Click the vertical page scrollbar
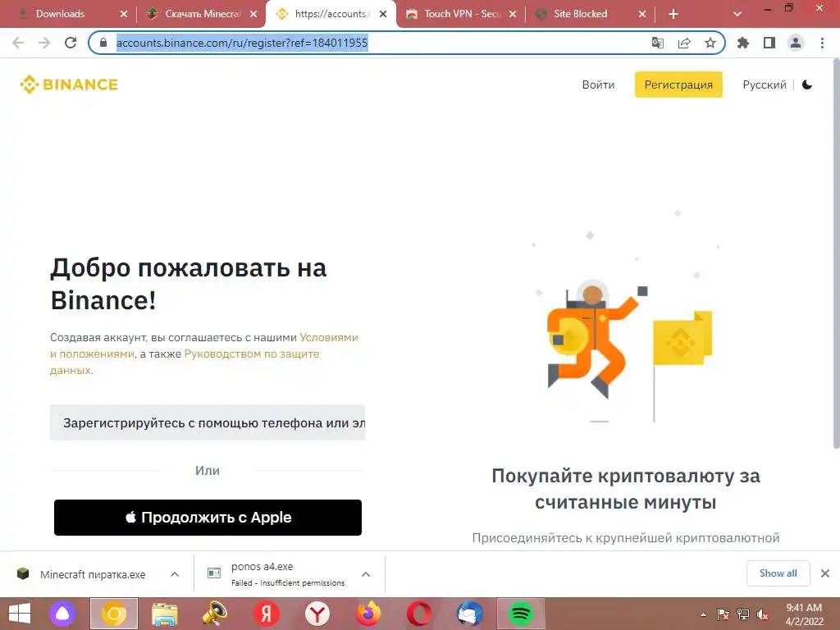 click(836, 254)
